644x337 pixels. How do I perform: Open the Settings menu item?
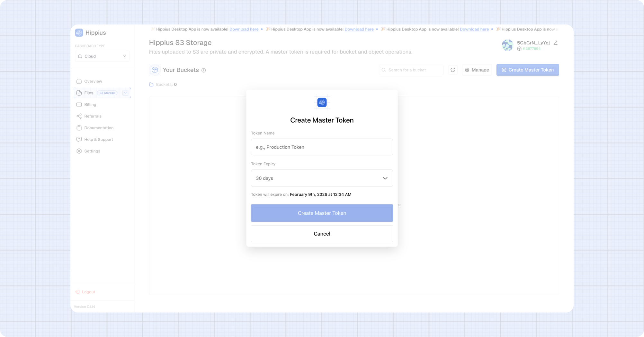pyautogui.click(x=92, y=151)
